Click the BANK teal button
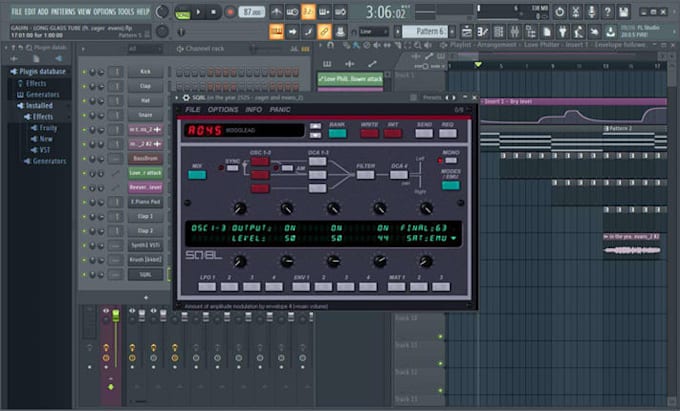 tap(337, 134)
